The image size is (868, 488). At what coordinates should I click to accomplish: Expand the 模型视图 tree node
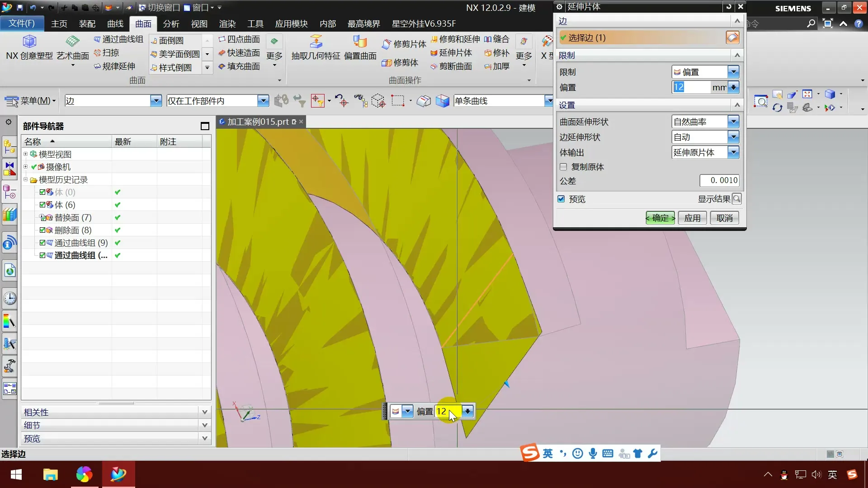point(26,154)
